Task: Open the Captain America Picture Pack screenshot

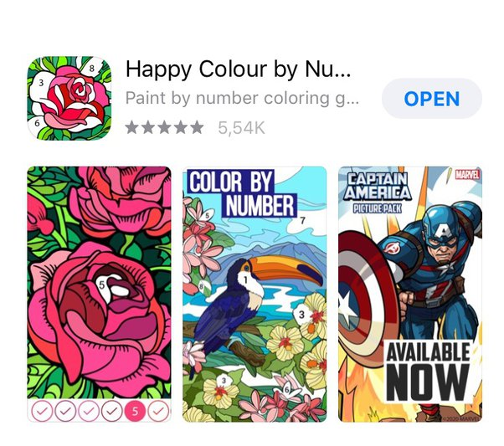Action: [410, 294]
